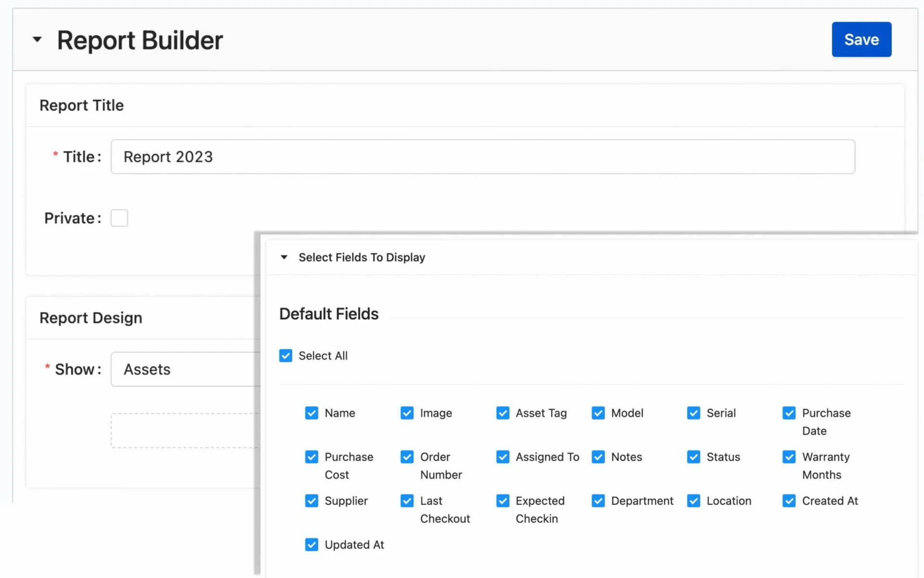Image resolution: width=924 pixels, height=578 pixels.
Task: Uncheck the Last Checkout checkbox
Action: coord(407,500)
